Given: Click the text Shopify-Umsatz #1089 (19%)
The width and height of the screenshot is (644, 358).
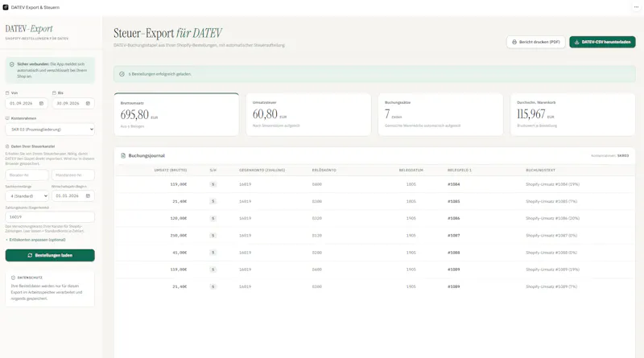Looking at the screenshot, I should pos(552,270).
